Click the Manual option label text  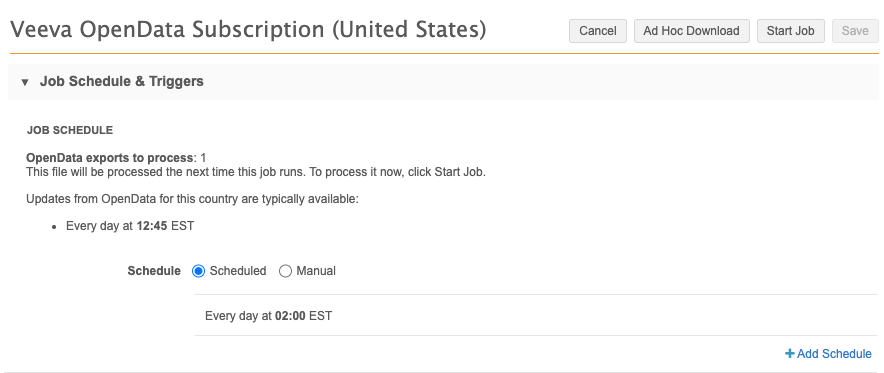pyautogui.click(x=316, y=271)
